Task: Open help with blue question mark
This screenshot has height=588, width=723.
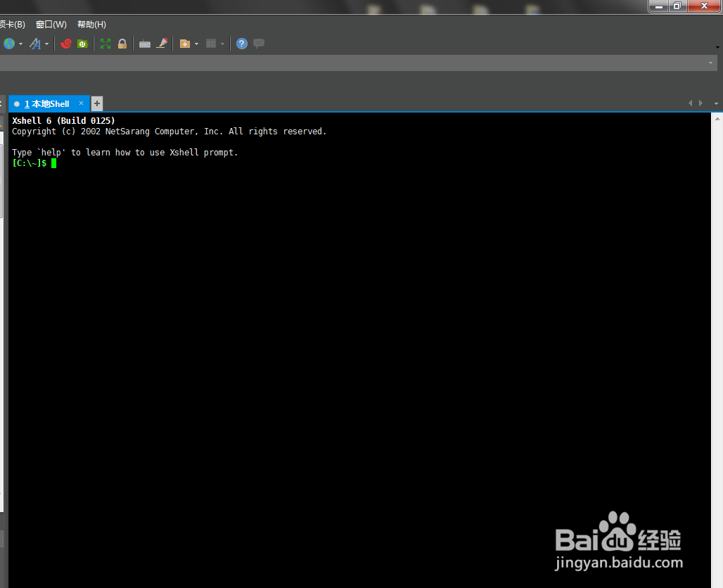Action: tap(242, 44)
